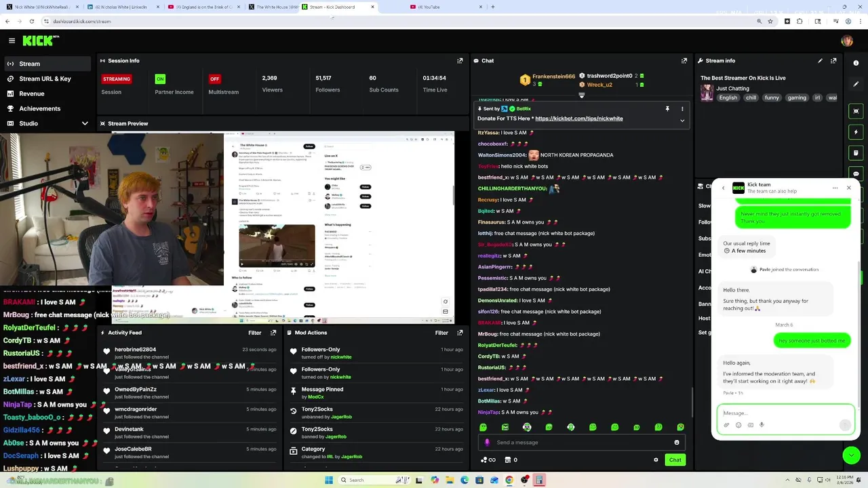Open emoji picker in chat input
The image size is (868, 488).
pos(676,443)
